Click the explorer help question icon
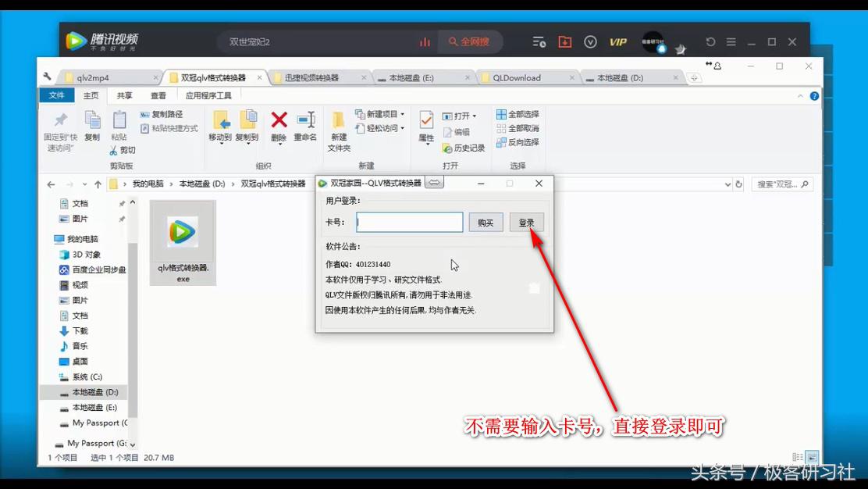The height and width of the screenshot is (489, 868). [x=814, y=96]
